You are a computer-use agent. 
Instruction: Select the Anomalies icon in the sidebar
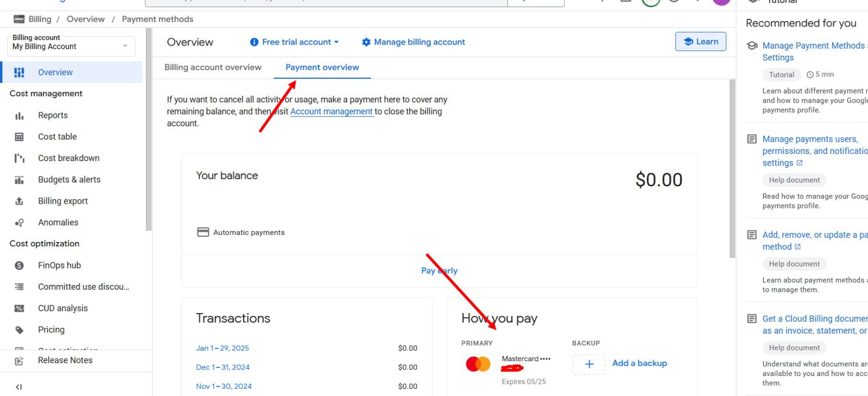point(19,223)
